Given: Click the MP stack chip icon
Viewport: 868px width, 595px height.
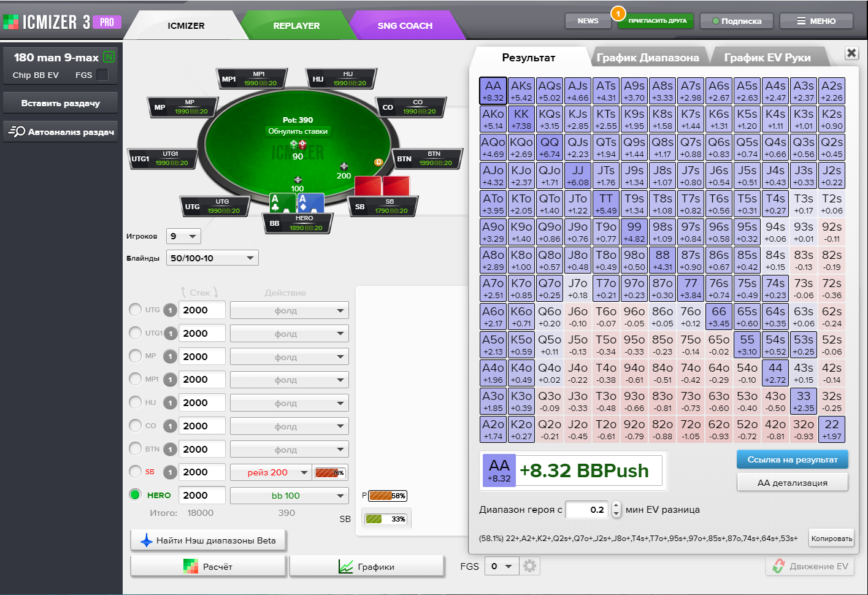Looking at the screenshot, I should click(x=171, y=357).
